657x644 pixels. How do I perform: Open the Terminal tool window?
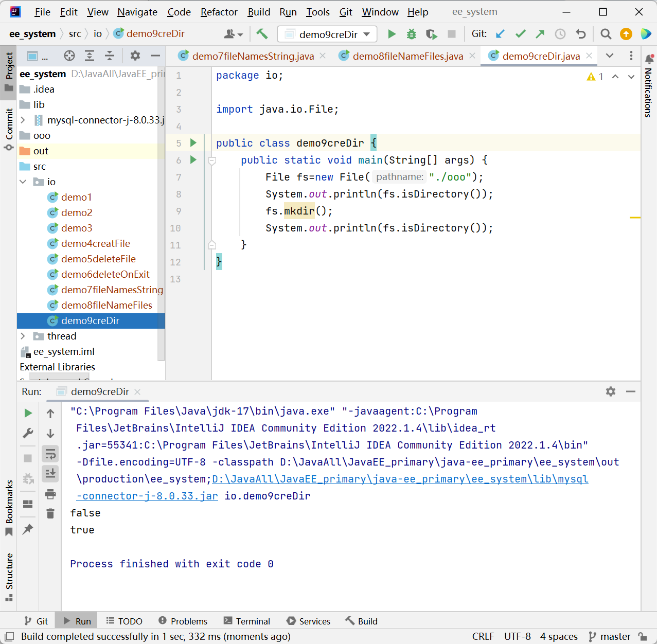click(x=247, y=621)
